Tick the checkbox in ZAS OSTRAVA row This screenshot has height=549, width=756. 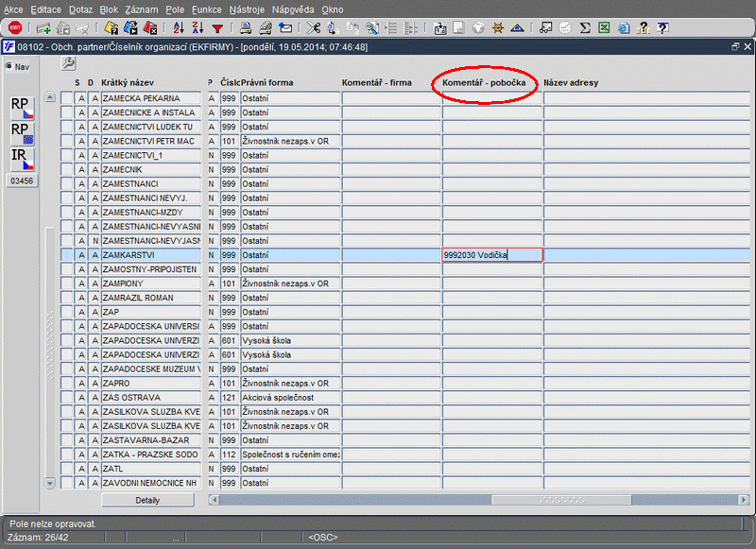(66, 398)
